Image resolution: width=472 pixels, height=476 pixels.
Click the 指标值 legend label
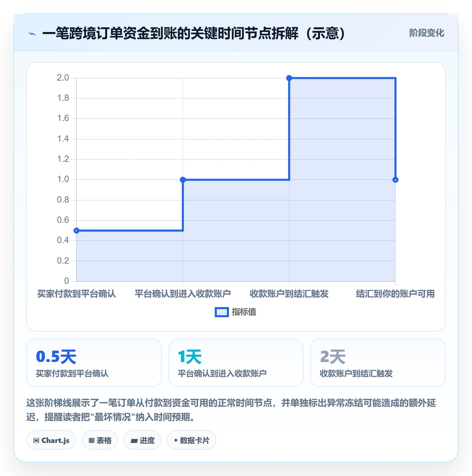point(244,312)
